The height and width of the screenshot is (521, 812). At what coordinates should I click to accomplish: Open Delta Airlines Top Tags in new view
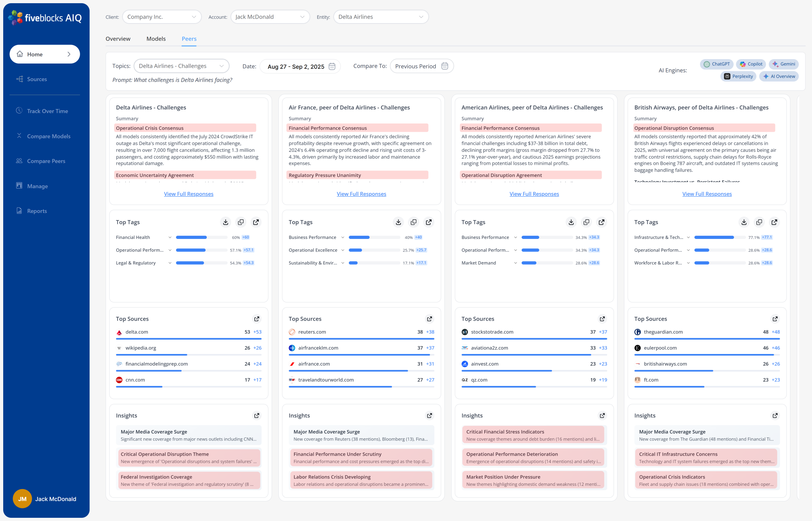(x=256, y=222)
